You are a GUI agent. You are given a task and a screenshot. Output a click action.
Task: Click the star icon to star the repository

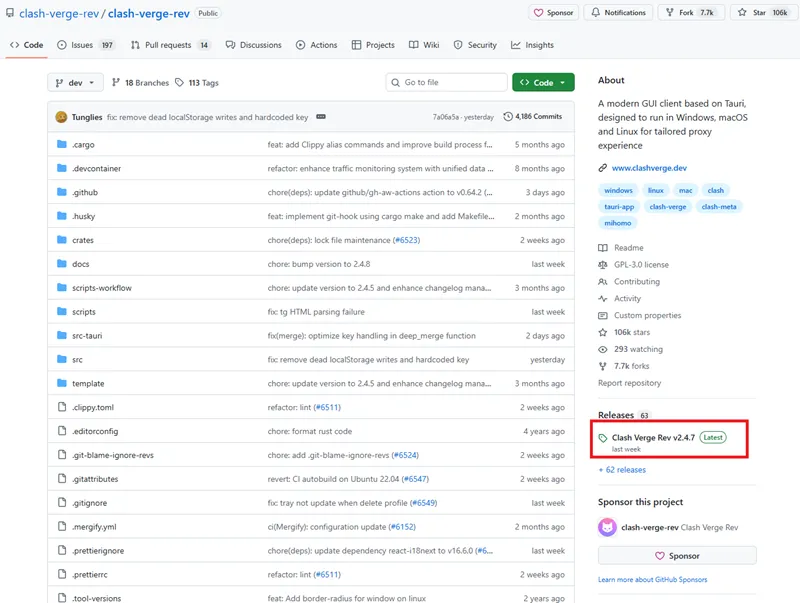point(742,13)
